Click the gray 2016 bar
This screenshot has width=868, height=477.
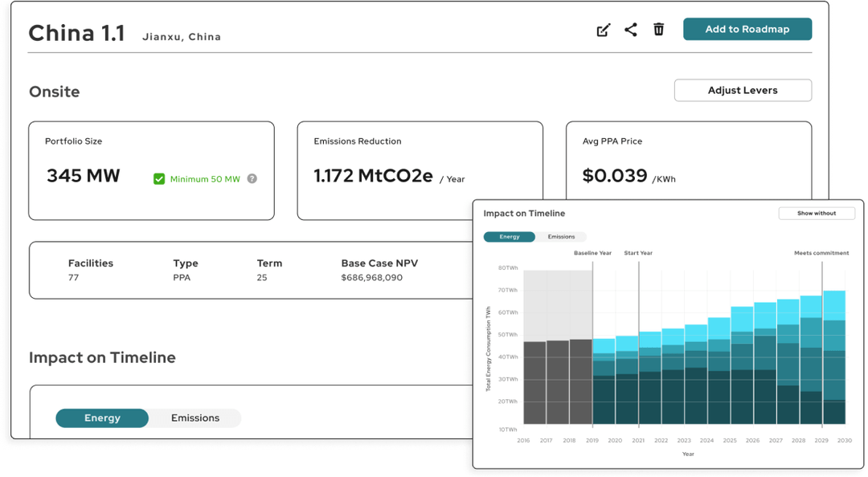coord(534,383)
